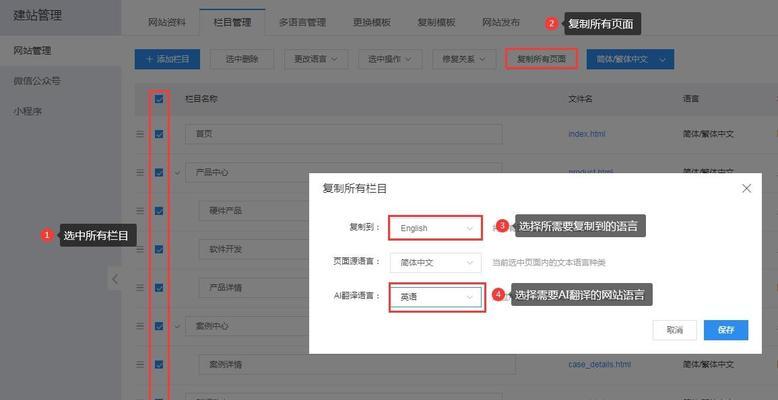This screenshot has height=400, width=778.
Task: Uncheck the 硬件产品 row checkbox
Action: click(x=159, y=211)
